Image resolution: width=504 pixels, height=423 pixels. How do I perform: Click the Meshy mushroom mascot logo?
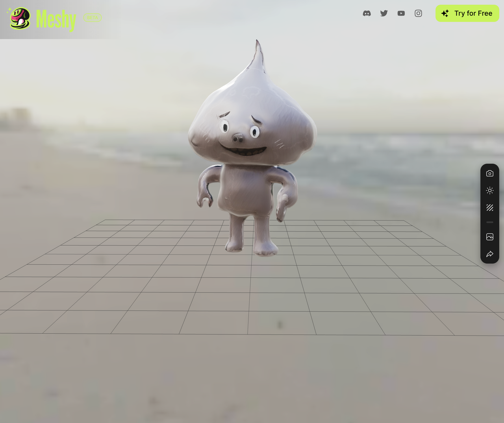point(20,18)
